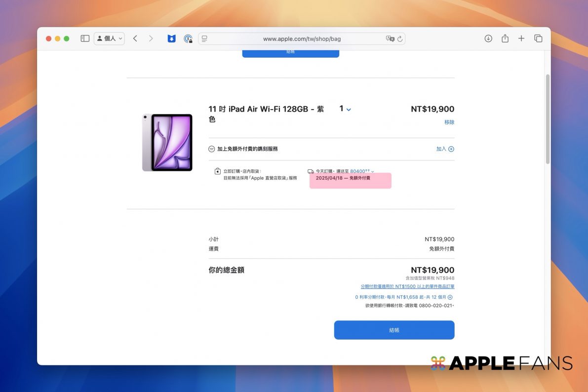Reload the Apple shopping bag page

tap(400, 39)
